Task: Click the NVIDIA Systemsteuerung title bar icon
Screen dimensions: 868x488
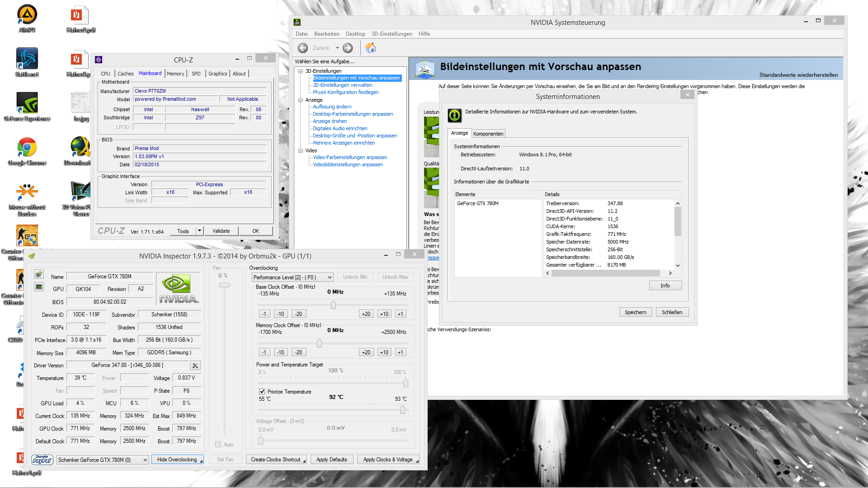Action: tap(297, 22)
